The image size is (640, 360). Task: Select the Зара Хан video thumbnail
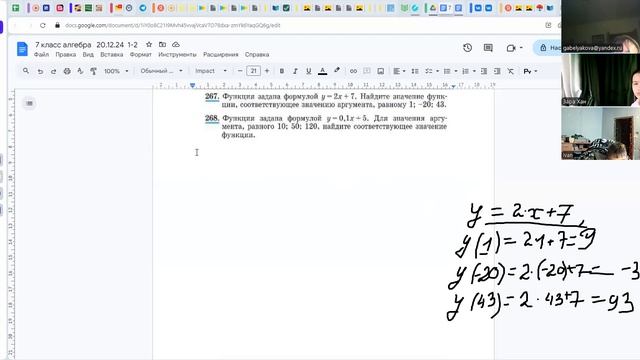tap(600, 80)
